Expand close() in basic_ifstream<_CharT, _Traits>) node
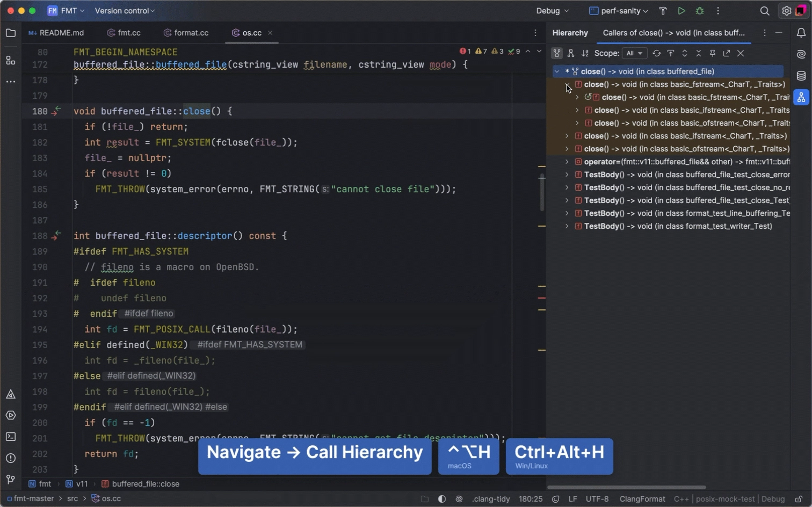Image resolution: width=812 pixels, height=507 pixels. (x=567, y=136)
